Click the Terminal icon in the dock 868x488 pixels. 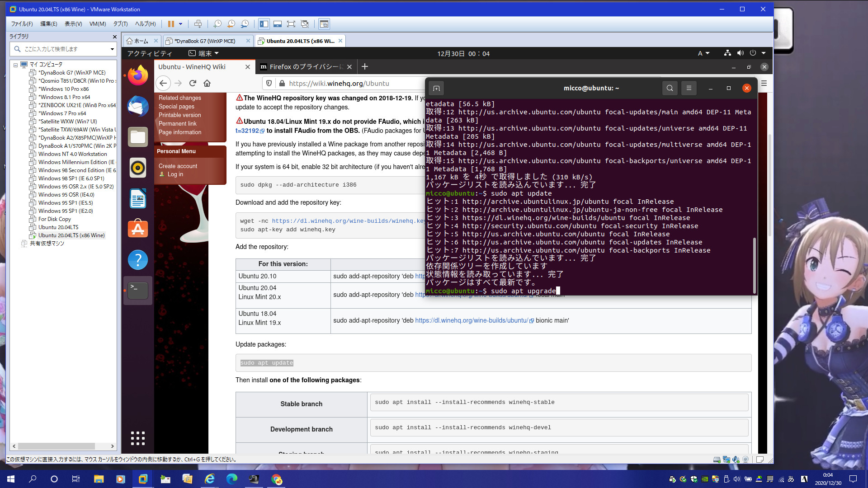pos(138,291)
